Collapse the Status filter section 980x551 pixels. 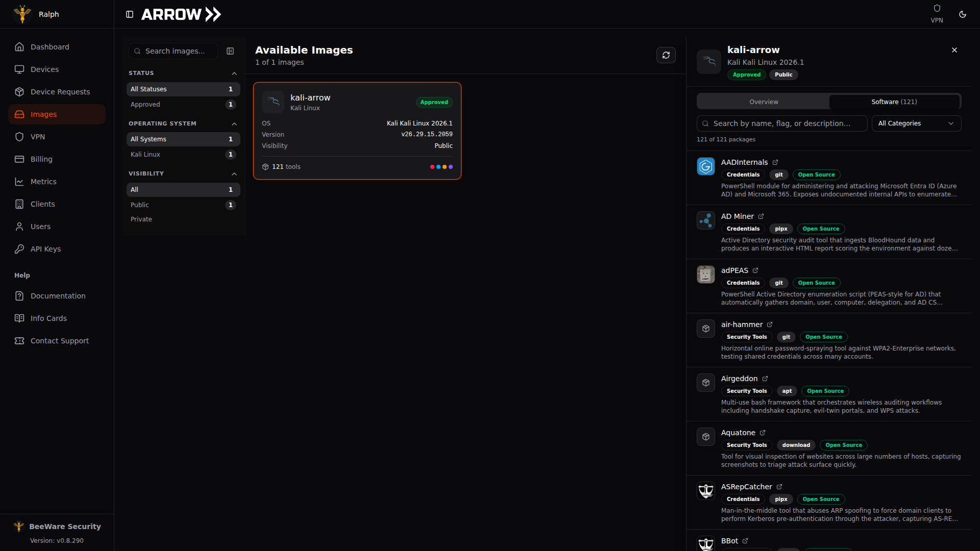[x=234, y=73]
